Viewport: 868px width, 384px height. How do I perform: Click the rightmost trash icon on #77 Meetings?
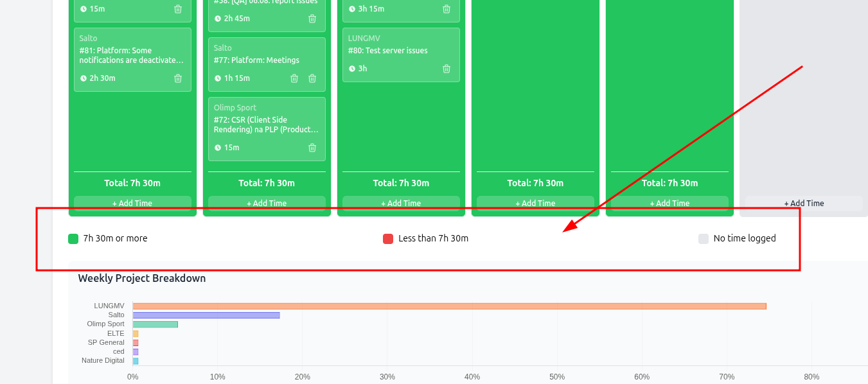(x=312, y=78)
